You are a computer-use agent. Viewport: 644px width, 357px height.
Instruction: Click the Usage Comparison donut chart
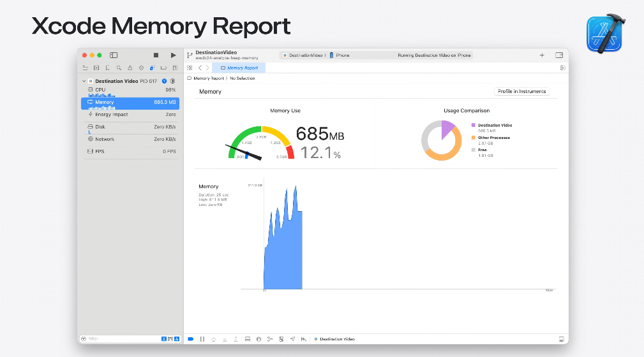pos(442,140)
